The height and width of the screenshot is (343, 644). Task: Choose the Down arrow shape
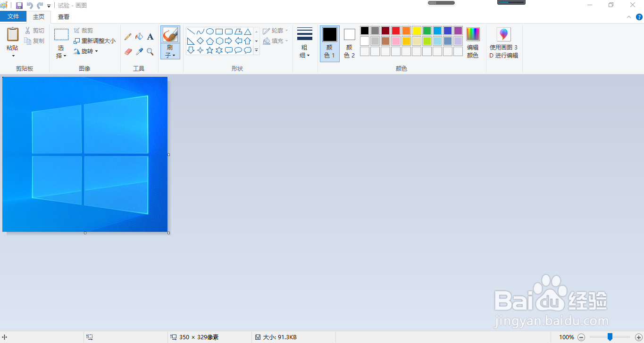tap(191, 50)
